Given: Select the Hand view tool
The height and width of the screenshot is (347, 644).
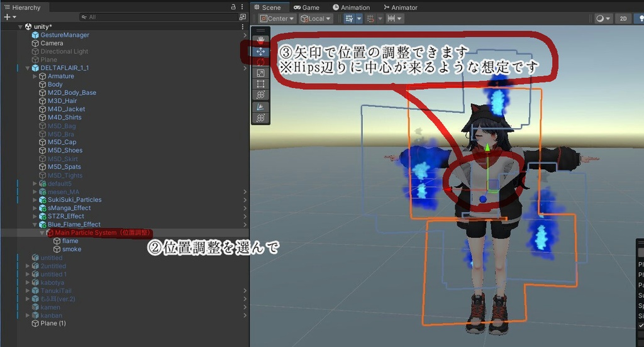Looking at the screenshot, I should point(260,40).
